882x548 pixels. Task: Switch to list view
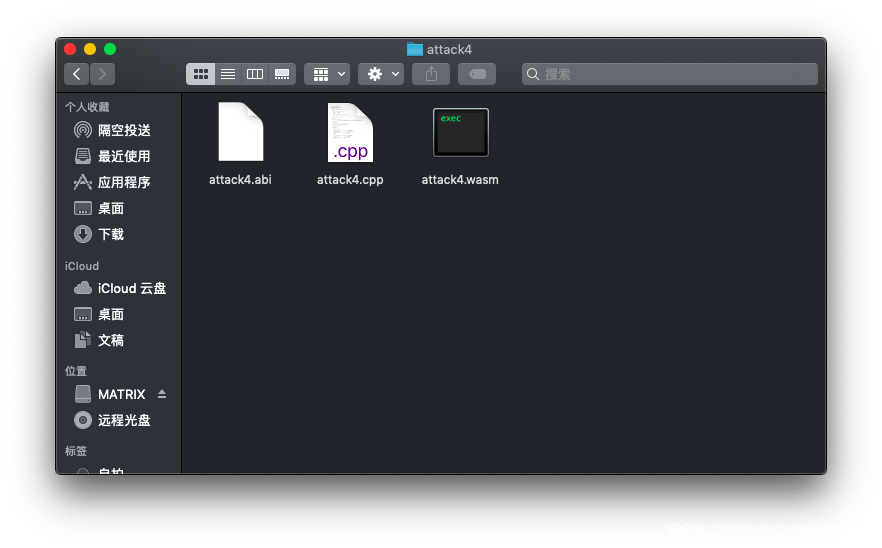click(x=228, y=74)
